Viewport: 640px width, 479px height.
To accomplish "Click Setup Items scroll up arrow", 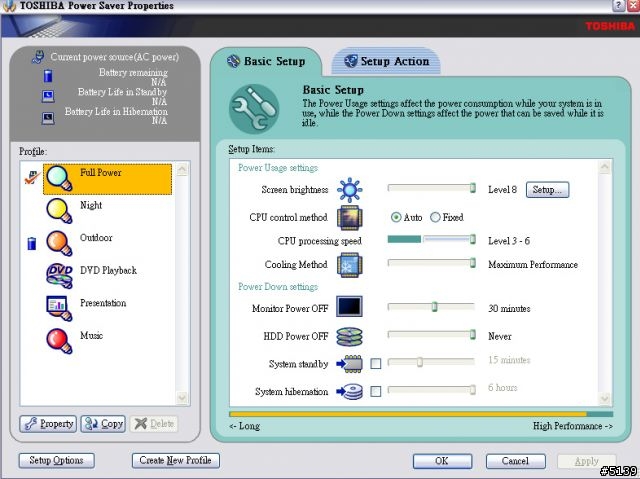I will click(x=604, y=167).
